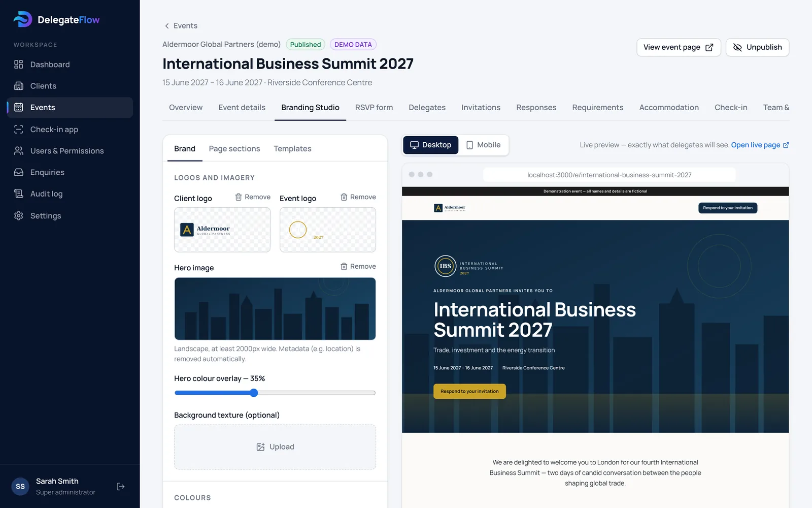Remove the client logo
The width and height of the screenshot is (812, 508).
253,197
